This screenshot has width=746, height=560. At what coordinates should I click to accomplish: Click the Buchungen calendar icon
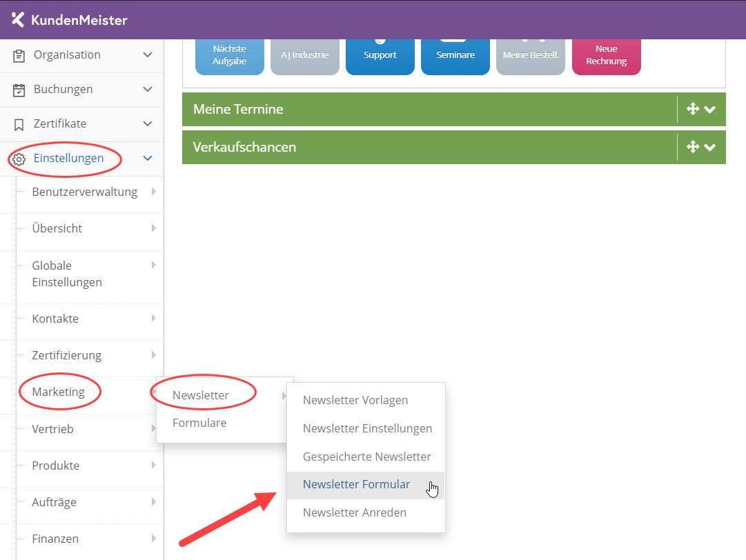click(x=19, y=90)
